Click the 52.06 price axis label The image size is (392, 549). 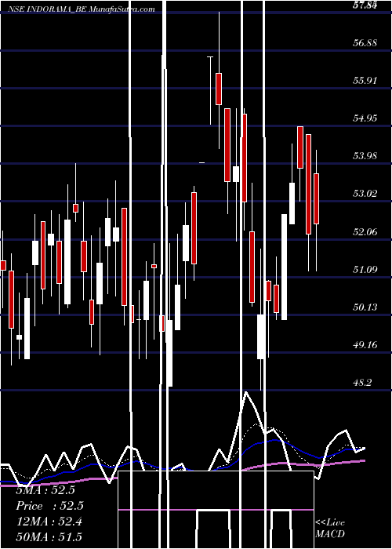click(x=365, y=231)
